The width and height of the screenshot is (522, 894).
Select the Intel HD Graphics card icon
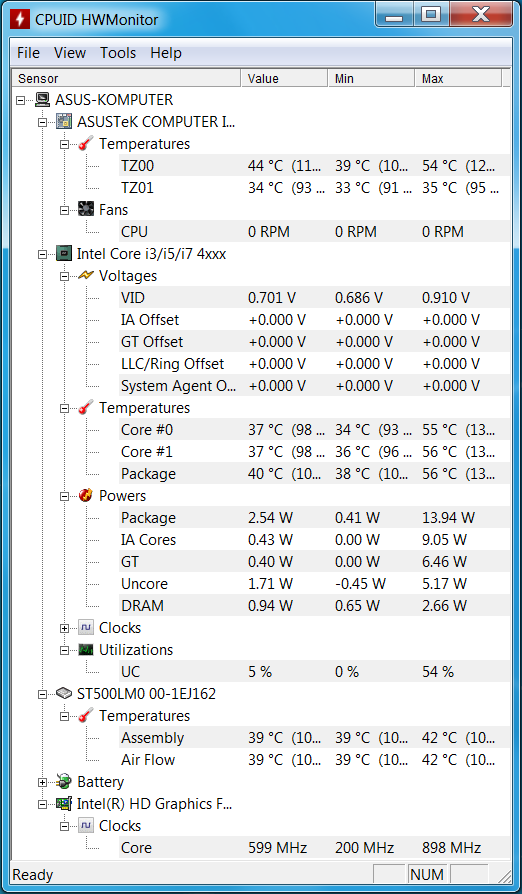pyautogui.click(x=64, y=804)
